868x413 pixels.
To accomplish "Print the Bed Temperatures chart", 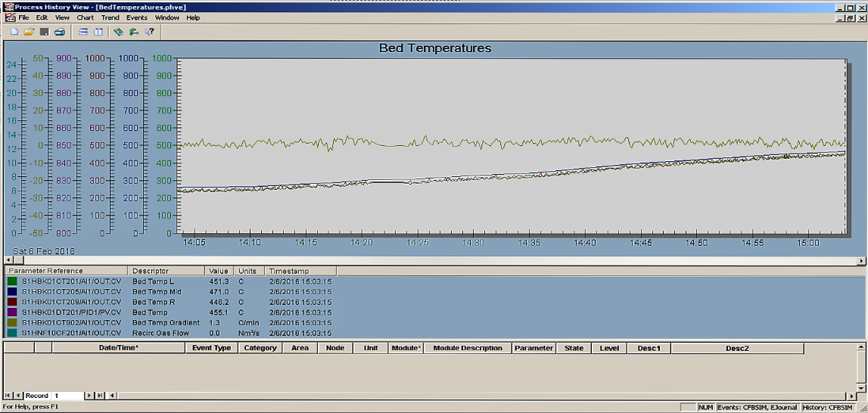I will [59, 32].
